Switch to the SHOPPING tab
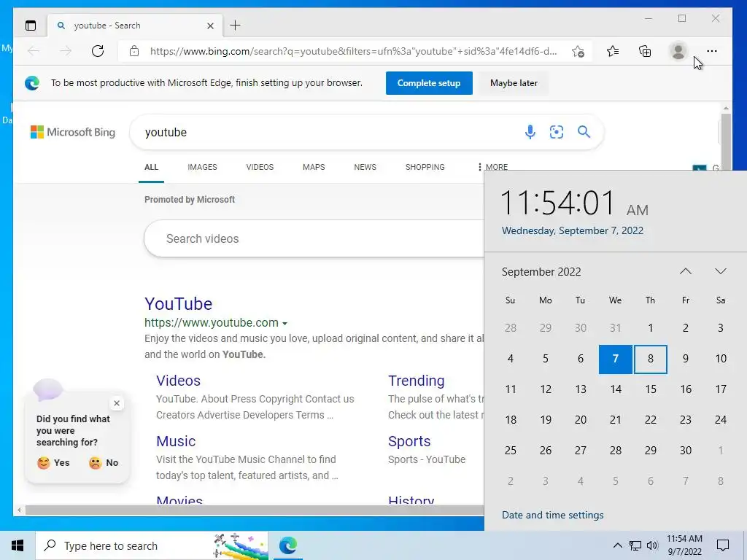 click(425, 167)
